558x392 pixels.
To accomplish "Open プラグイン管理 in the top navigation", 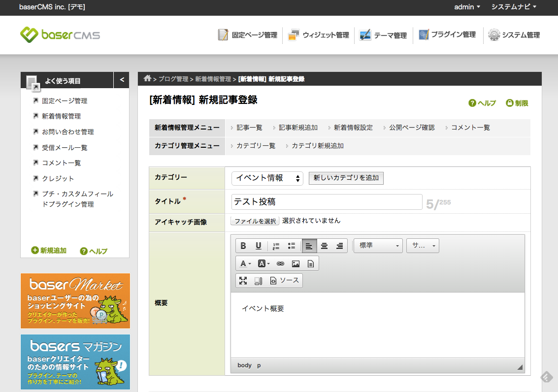I will click(x=447, y=35).
